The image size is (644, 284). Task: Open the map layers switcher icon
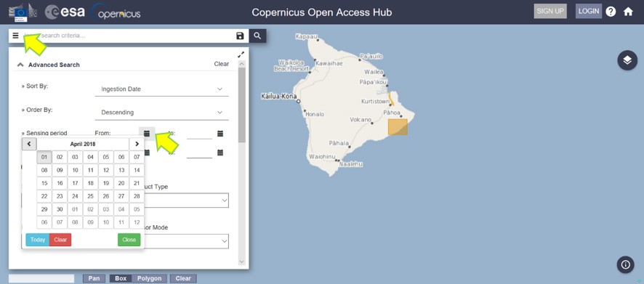[x=627, y=60]
